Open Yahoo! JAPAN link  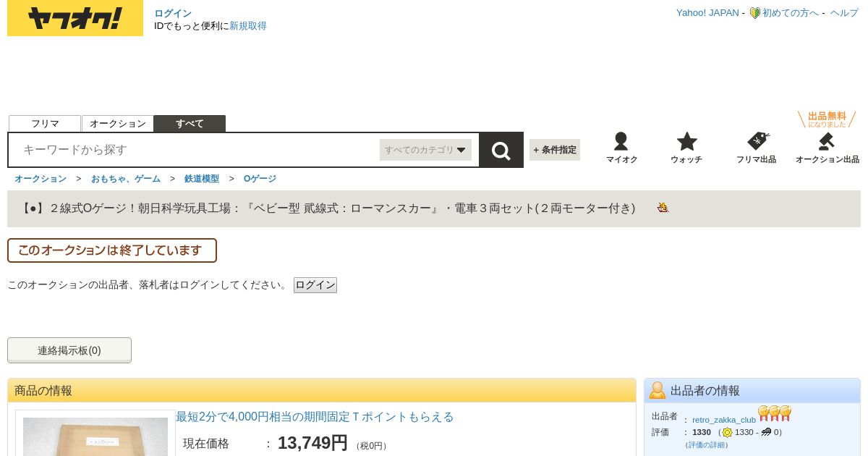pyautogui.click(x=707, y=13)
